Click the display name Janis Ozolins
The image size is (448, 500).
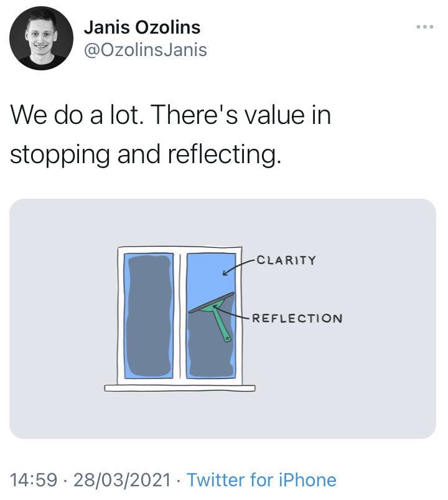[x=142, y=27]
